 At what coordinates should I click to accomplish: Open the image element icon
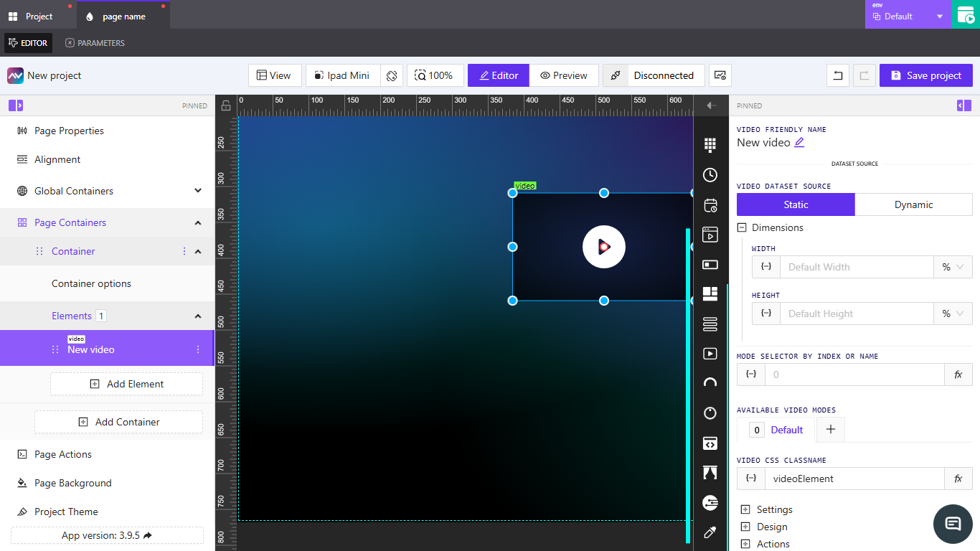click(x=710, y=264)
